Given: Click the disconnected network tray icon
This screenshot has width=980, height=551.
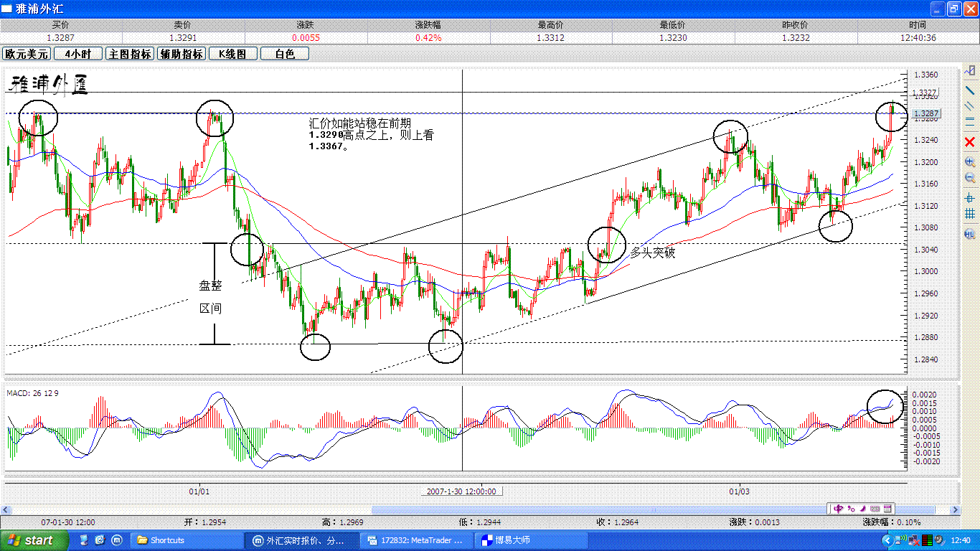Looking at the screenshot, I should 914,541.
